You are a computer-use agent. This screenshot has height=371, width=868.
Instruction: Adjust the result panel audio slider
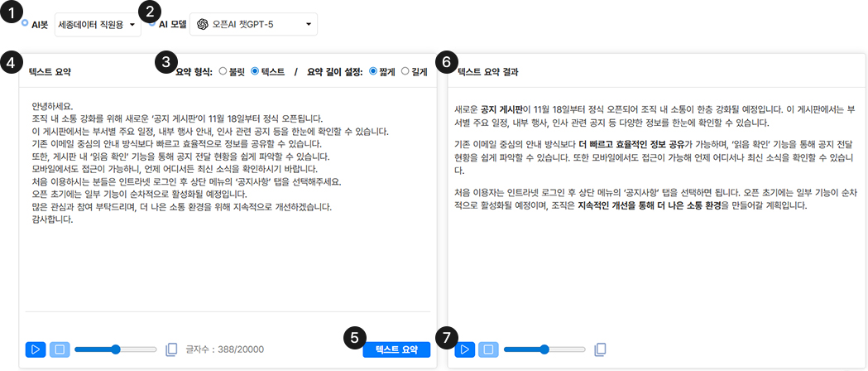point(544,349)
